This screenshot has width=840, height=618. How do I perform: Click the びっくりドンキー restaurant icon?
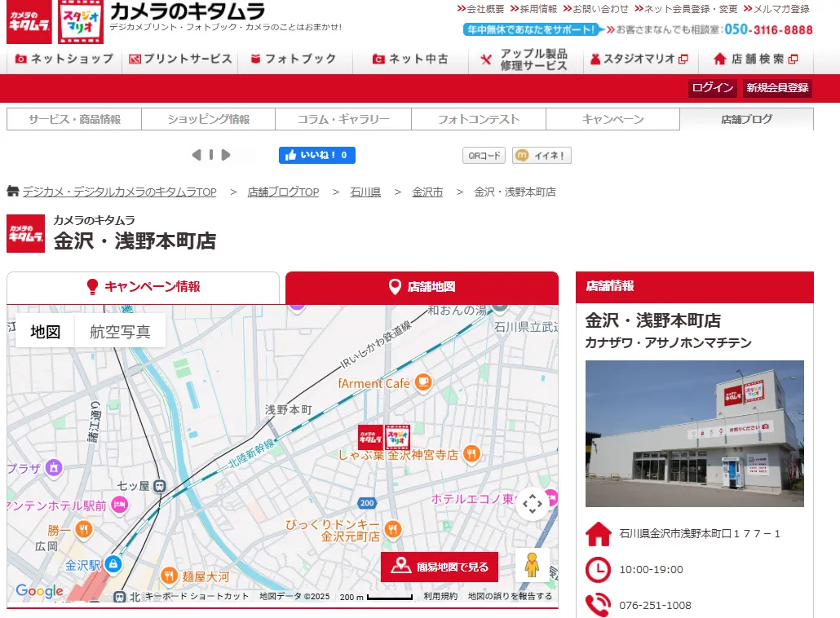(392, 530)
